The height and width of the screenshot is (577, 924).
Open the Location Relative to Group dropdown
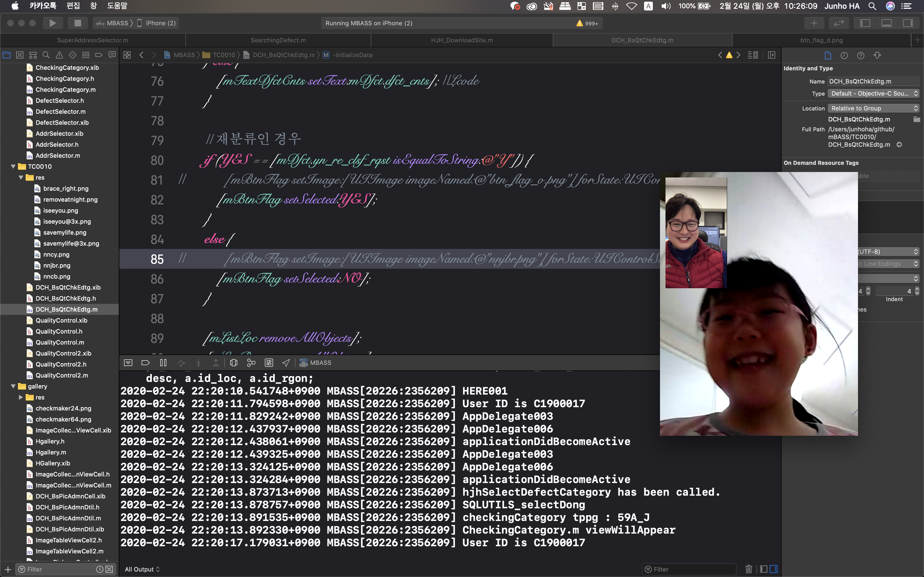pyautogui.click(x=873, y=108)
